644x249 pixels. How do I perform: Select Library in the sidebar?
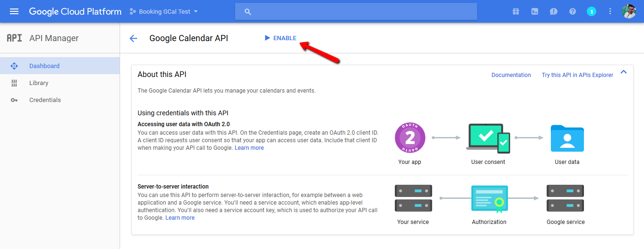pyautogui.click(x=60, y=83)
